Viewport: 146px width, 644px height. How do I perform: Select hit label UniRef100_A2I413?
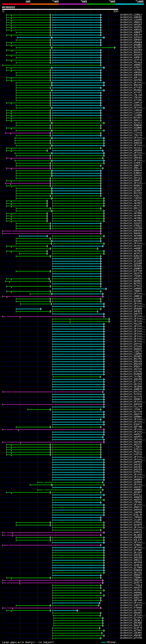pyautogui.click(x=131, y=123)
